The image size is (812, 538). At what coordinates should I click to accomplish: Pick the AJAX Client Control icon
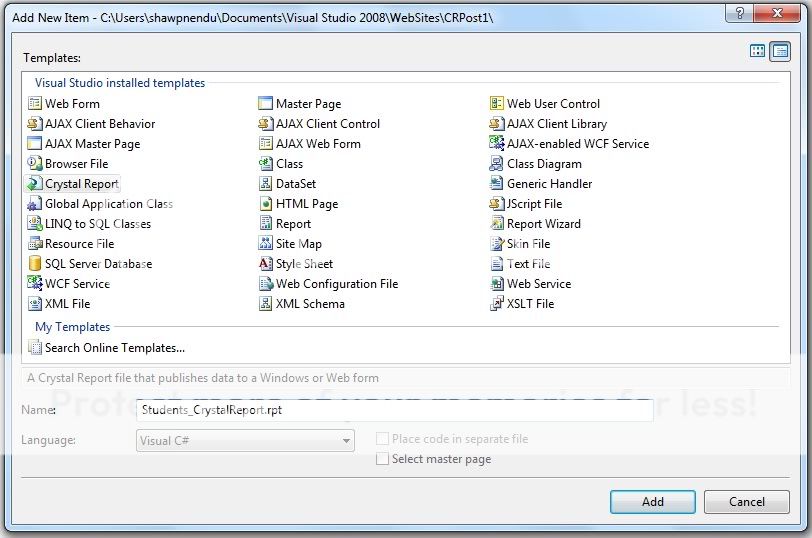[x=266, y=124]
